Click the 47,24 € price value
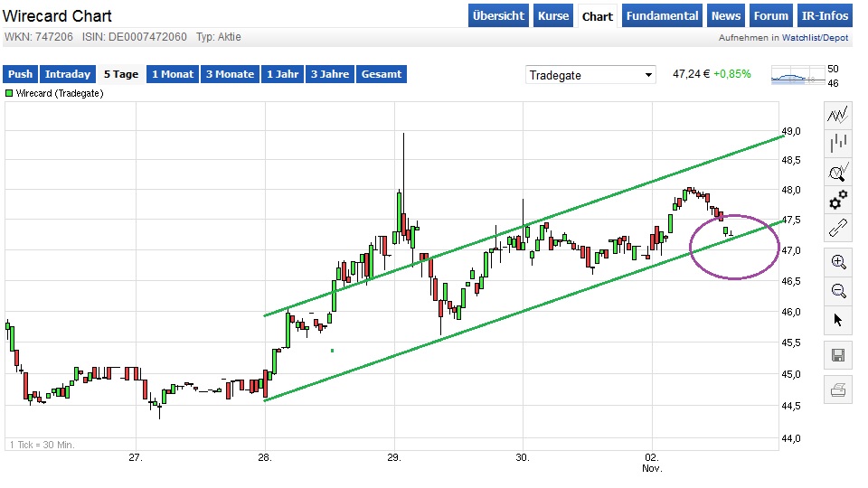 691,74
